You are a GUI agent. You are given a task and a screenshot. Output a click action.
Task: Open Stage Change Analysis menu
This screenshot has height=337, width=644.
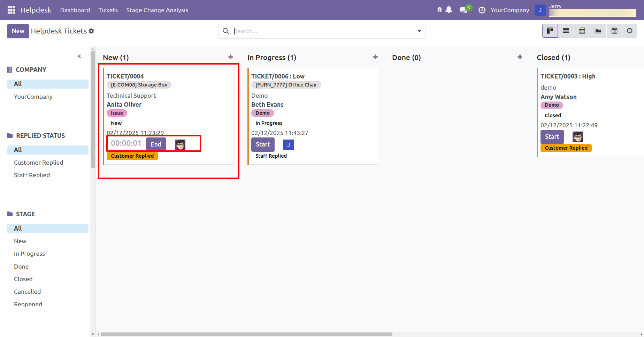coord(157,10)
